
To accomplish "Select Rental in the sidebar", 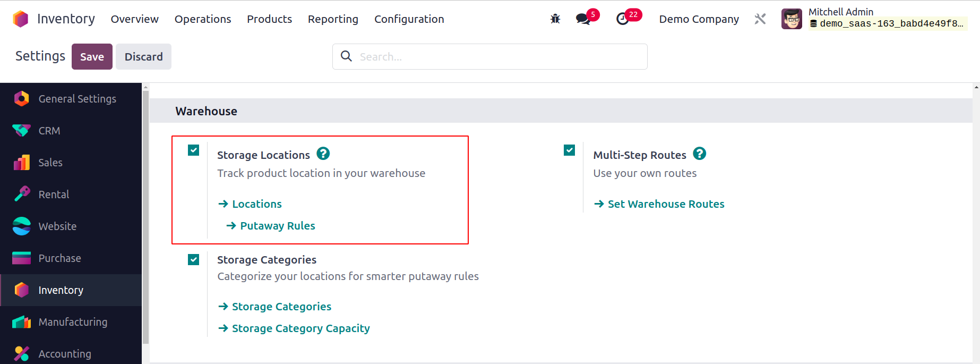I will point(71,194).
